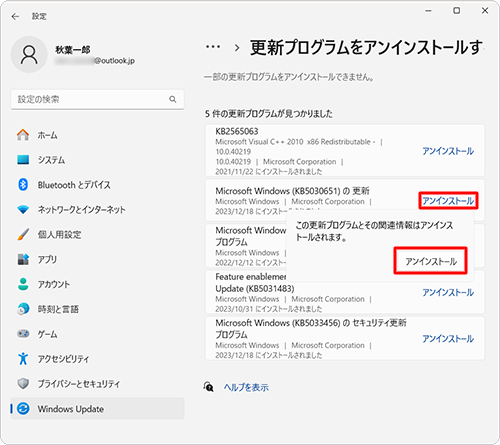Click the Bluetooth icon in the sidebar
500x445 pixels.
click(x=23, y=184)
